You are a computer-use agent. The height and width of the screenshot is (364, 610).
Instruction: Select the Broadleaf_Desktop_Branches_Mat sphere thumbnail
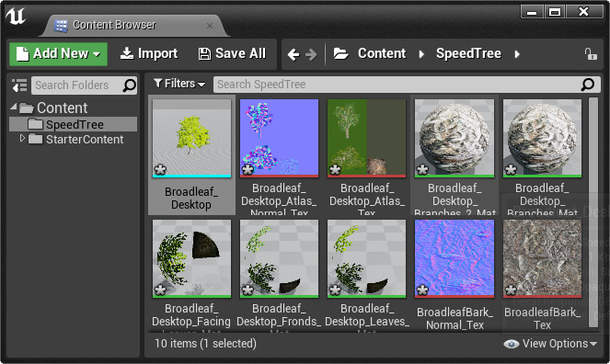pos(542,138)
